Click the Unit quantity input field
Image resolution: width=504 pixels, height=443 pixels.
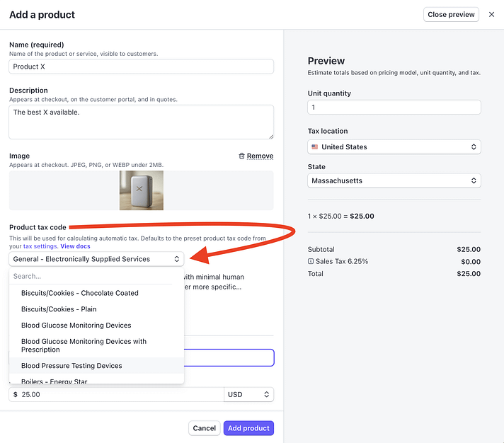click(x=394, y=108)
